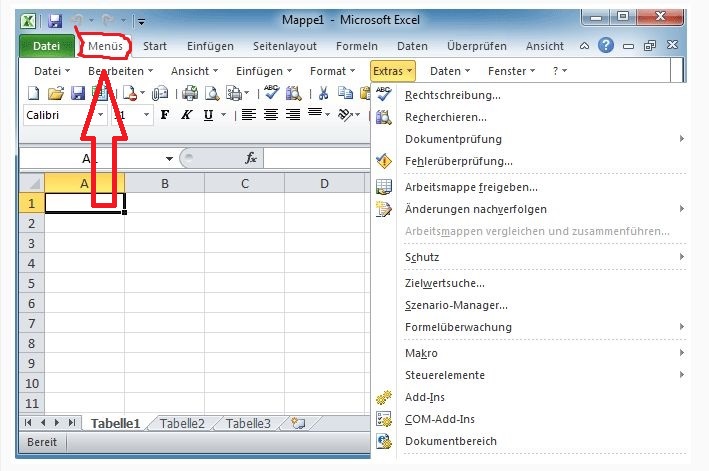Align text left

[249, 115]
